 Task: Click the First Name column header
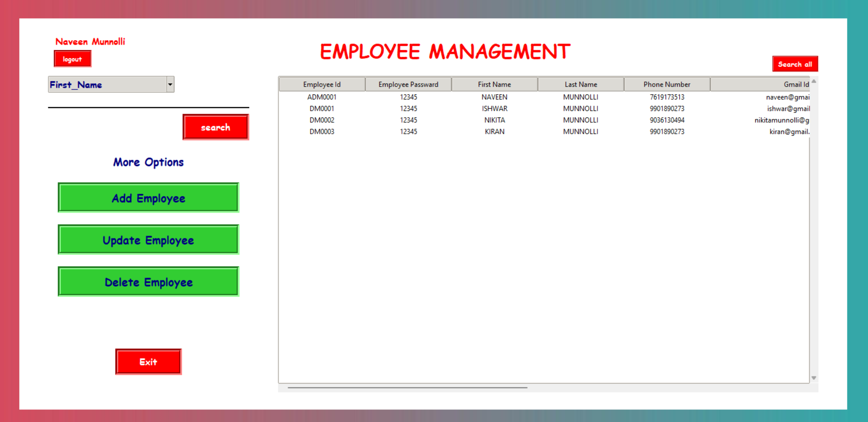(x=494, y=84)
